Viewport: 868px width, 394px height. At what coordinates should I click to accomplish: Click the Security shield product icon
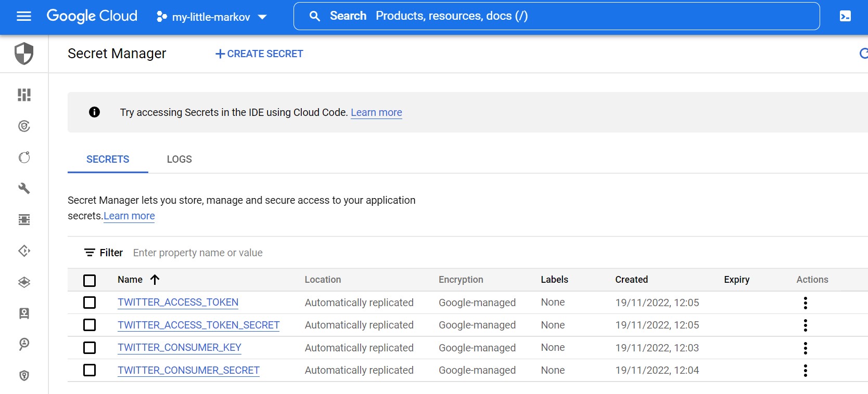pyautogui.click(x=24, y=54)
